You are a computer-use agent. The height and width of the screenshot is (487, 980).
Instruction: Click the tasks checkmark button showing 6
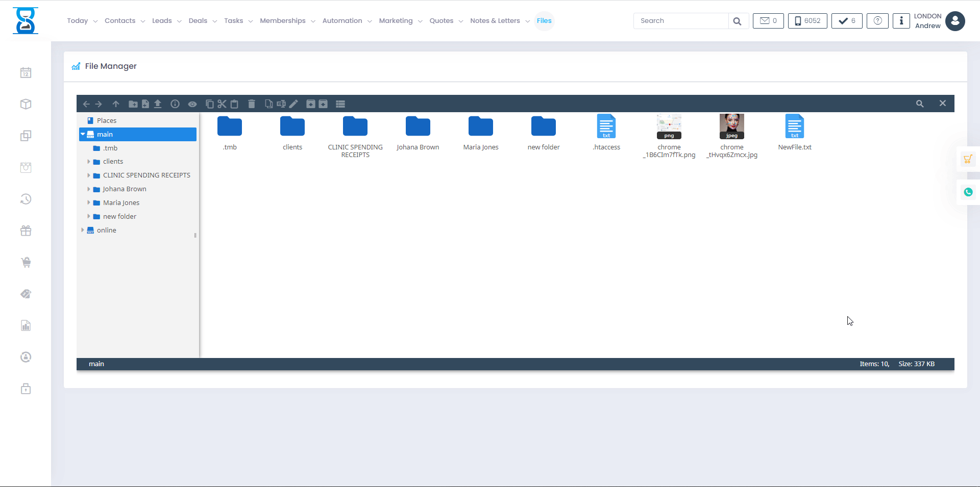[846, 21]
